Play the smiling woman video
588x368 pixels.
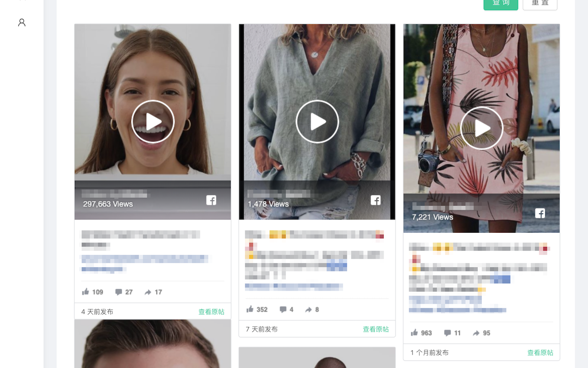pos(153,121)
